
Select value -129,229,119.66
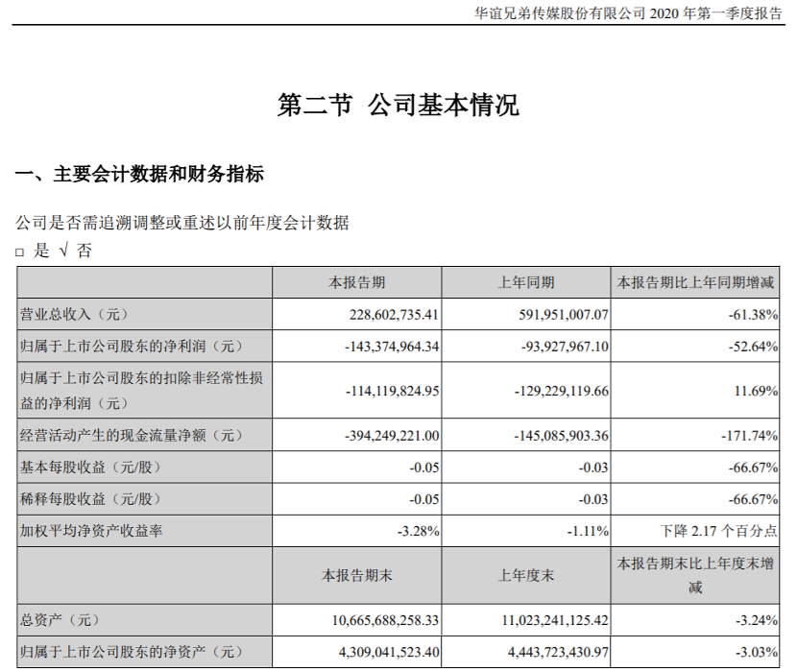(562, 391)
